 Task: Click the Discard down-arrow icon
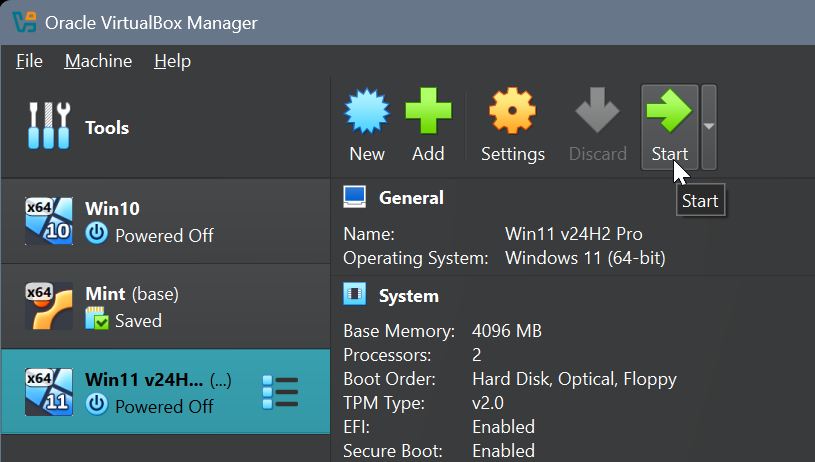[x=597, y=110]
